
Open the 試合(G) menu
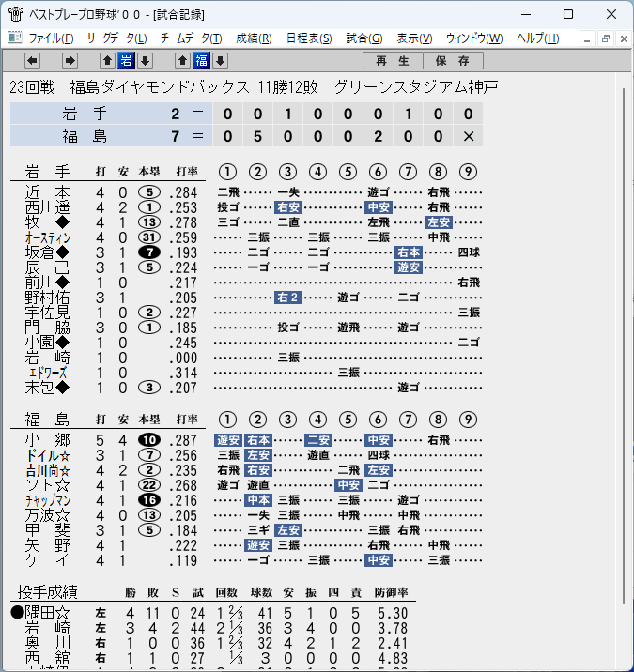tap(364, 38)
